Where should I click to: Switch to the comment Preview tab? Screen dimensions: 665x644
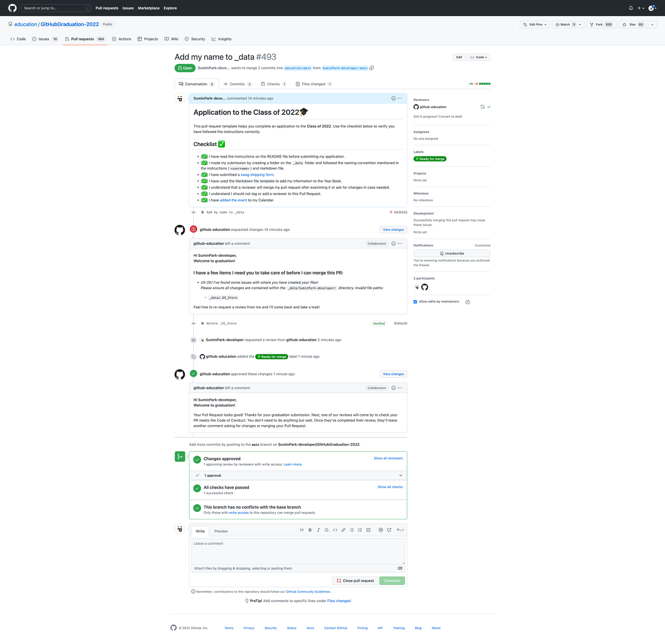[x=221, y=531]
